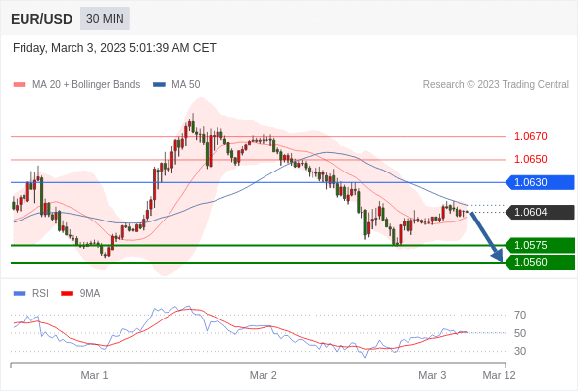
Task: Click the Mar 2 date axis label
Action: click(x=264, y=375)
